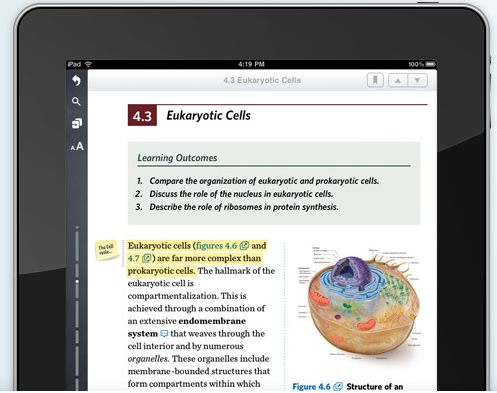Tap the 4.3 section number box
The height and width of the screenshot is (393, 497).
(x=142, y=115)
